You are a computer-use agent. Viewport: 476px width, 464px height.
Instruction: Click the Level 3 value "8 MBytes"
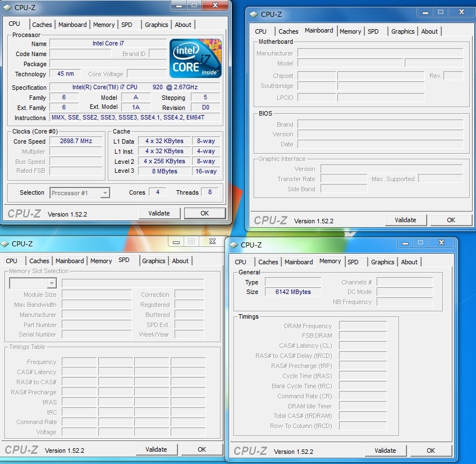(164, 171)
